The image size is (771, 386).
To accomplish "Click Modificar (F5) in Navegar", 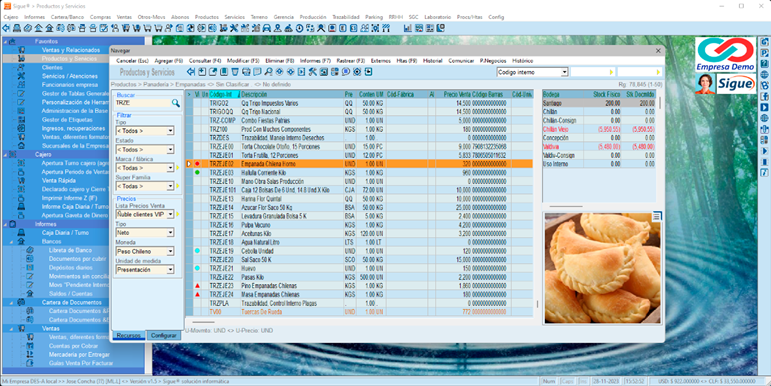I will click(x=243, y=61).
